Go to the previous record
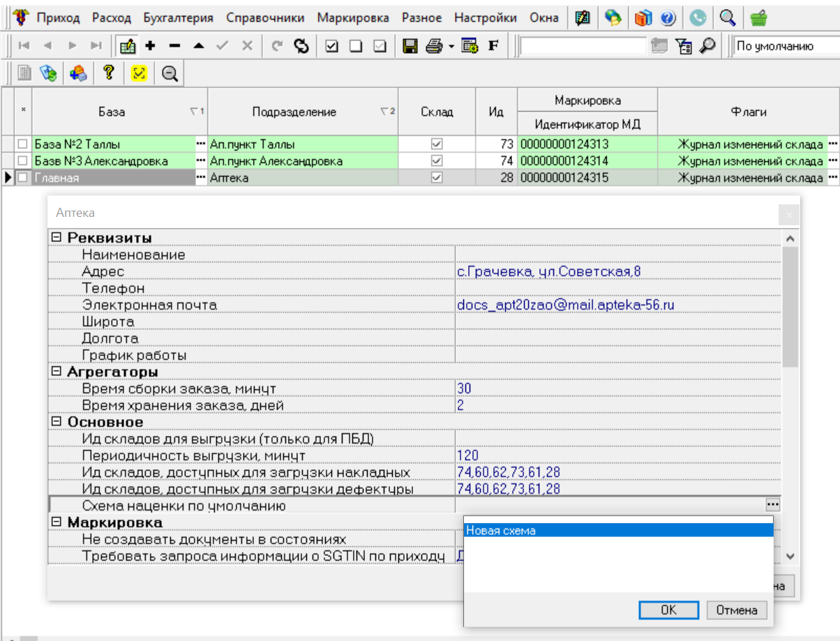 [47, 46]
